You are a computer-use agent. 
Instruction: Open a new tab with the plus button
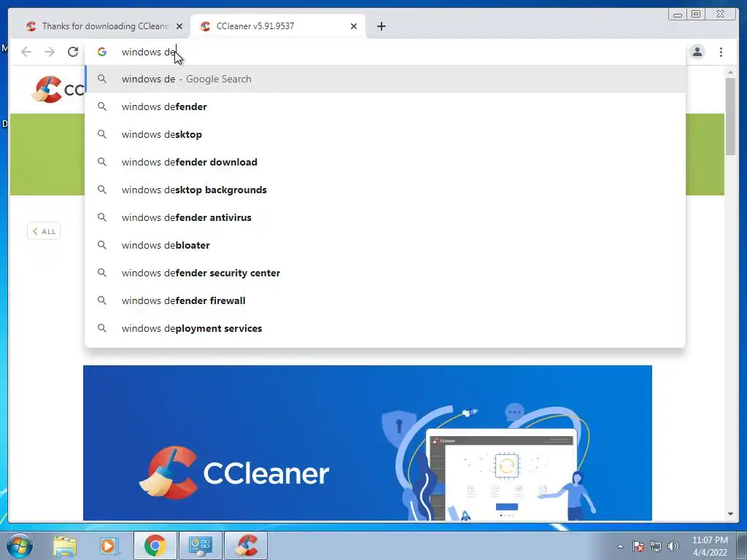point(381,26)
